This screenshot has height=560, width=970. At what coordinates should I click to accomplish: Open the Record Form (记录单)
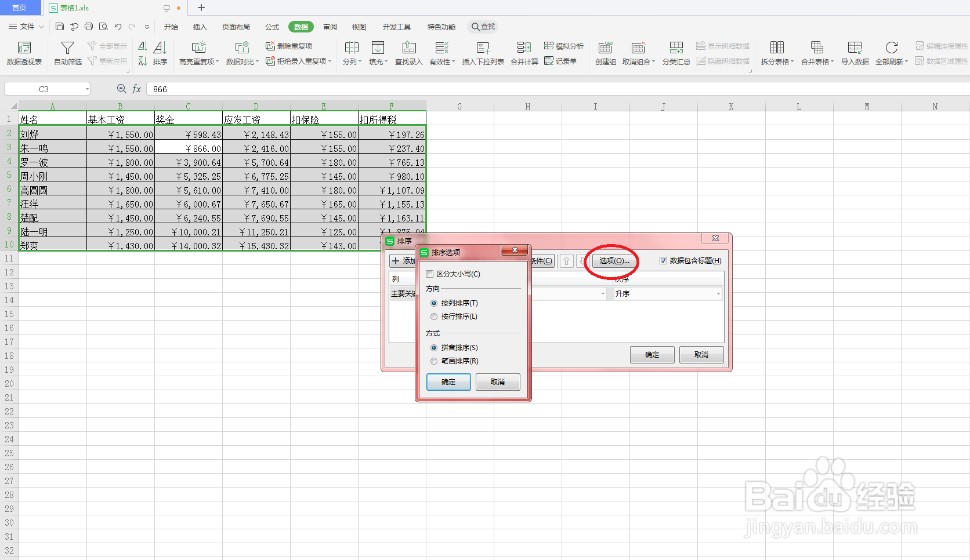click(560, 61)
